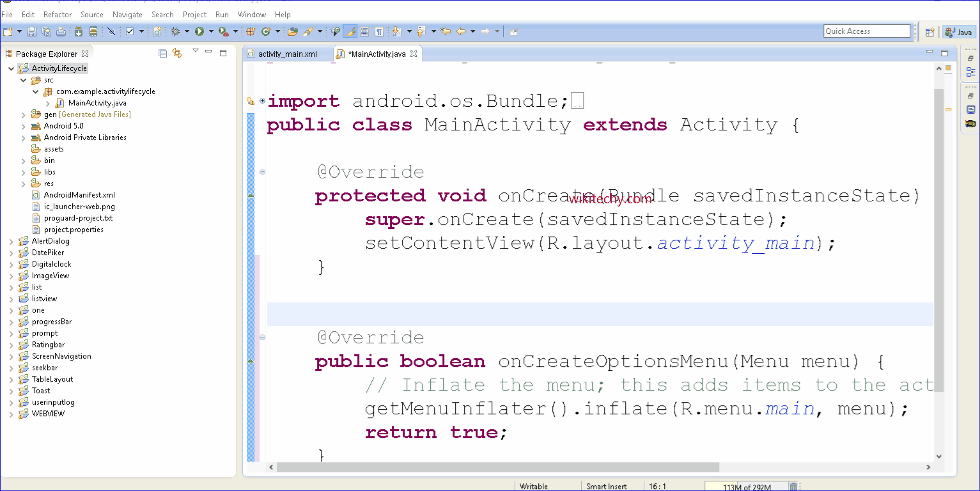Collapse the com.example.activitylifecycle package
This screenshot has width=980, height=491.
[36, 91]
